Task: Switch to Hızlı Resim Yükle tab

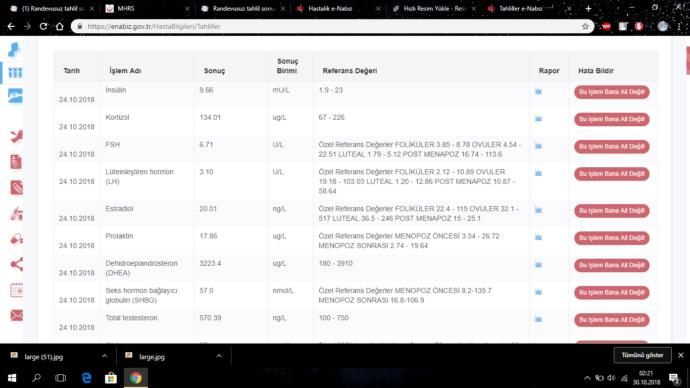Action: pyautogui.click(x=433, y=8)
